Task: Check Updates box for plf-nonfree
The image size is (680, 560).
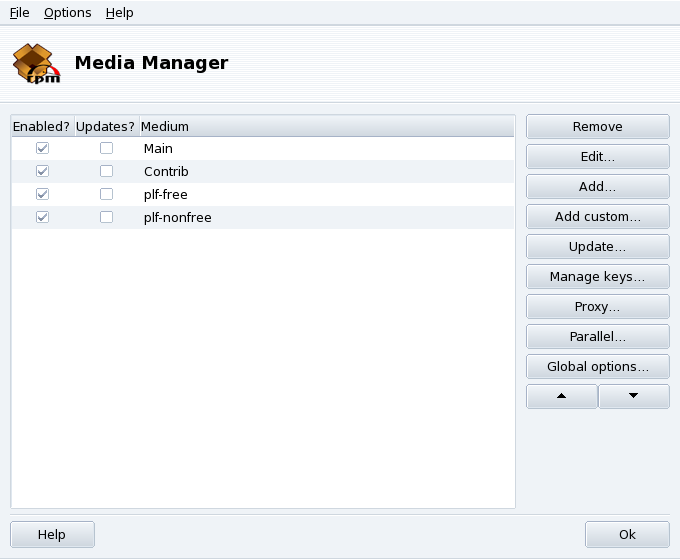Action: pyautogui.click(x=106, y=217)
